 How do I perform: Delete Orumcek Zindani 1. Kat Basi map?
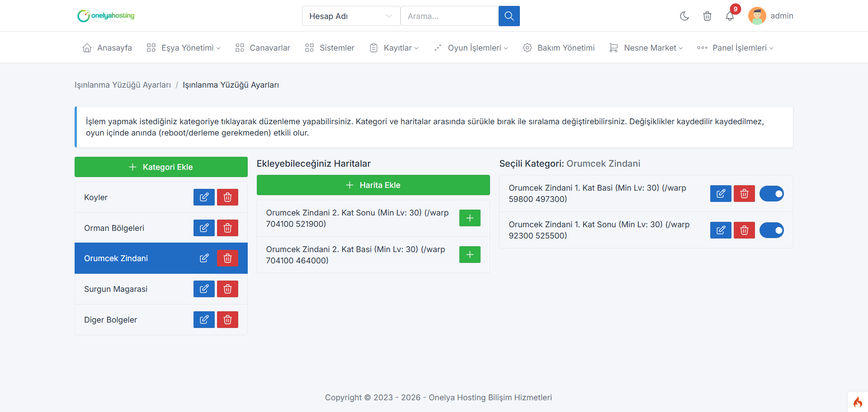pos(744,193)
